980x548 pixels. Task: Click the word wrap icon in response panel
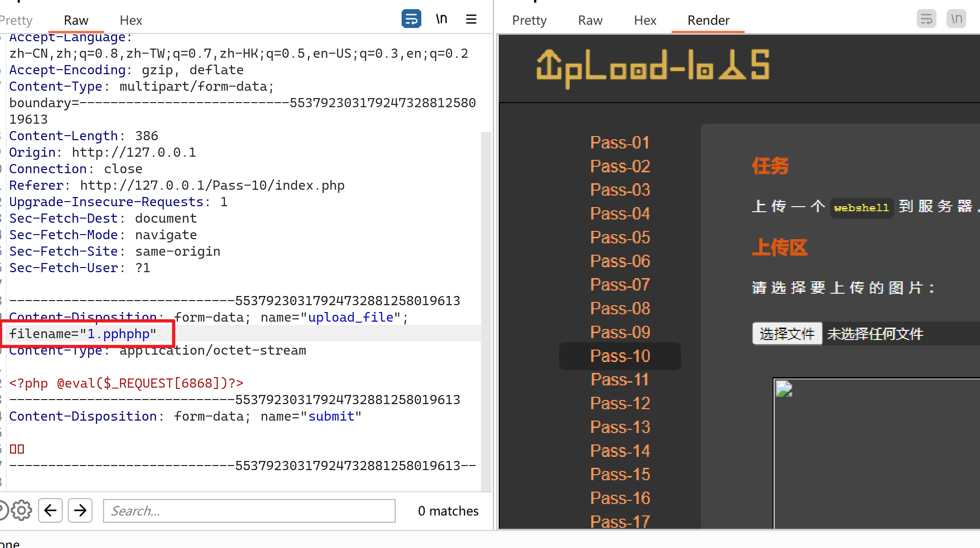926,19
